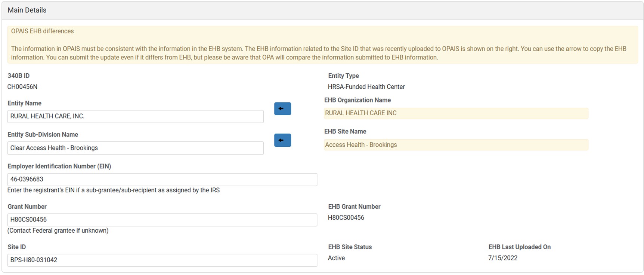This screenshot has width=644, height=275.
Task: Click the Site ID field label
Action: point(17,247)
